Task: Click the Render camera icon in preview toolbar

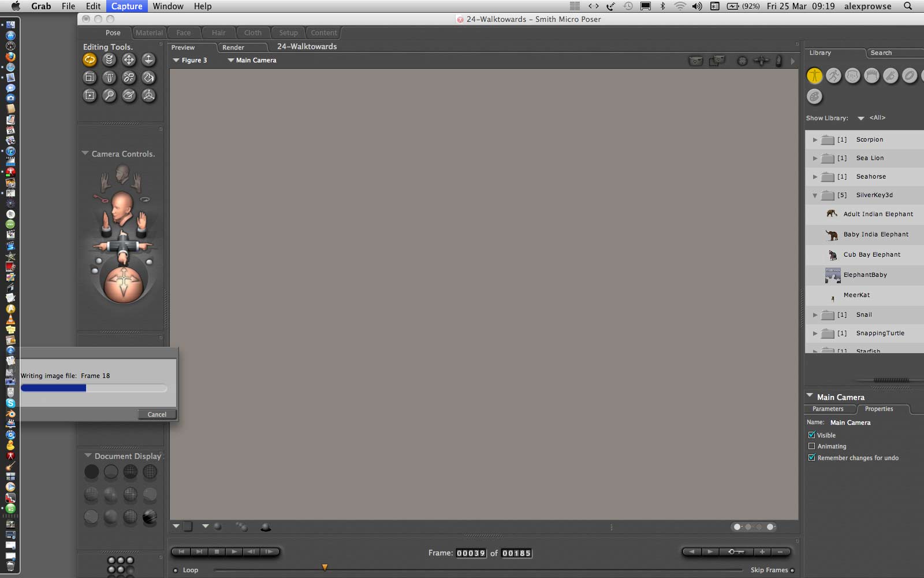Action: point(696,61)
